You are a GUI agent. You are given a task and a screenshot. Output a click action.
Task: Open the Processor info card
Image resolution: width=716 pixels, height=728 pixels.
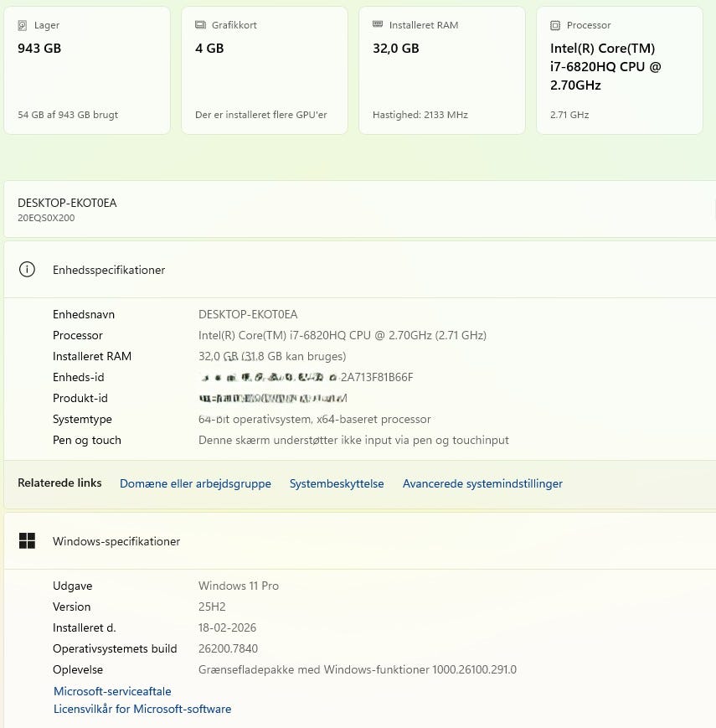(620, 70)
